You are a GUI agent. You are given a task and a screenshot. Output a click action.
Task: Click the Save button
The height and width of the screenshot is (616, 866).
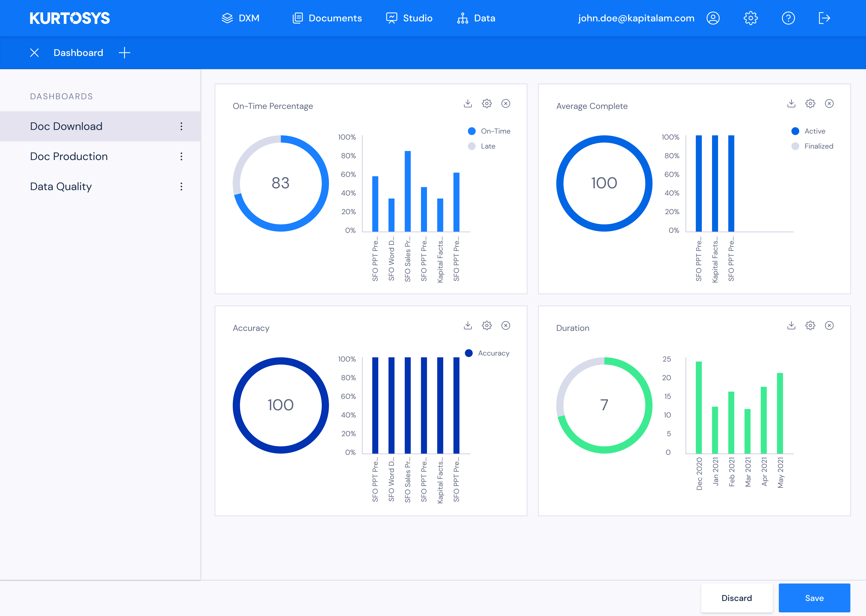[814, 598]
